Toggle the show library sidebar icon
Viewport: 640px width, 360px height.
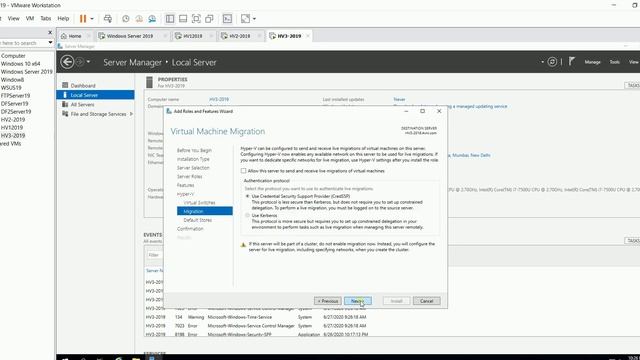tap(170, 19)
